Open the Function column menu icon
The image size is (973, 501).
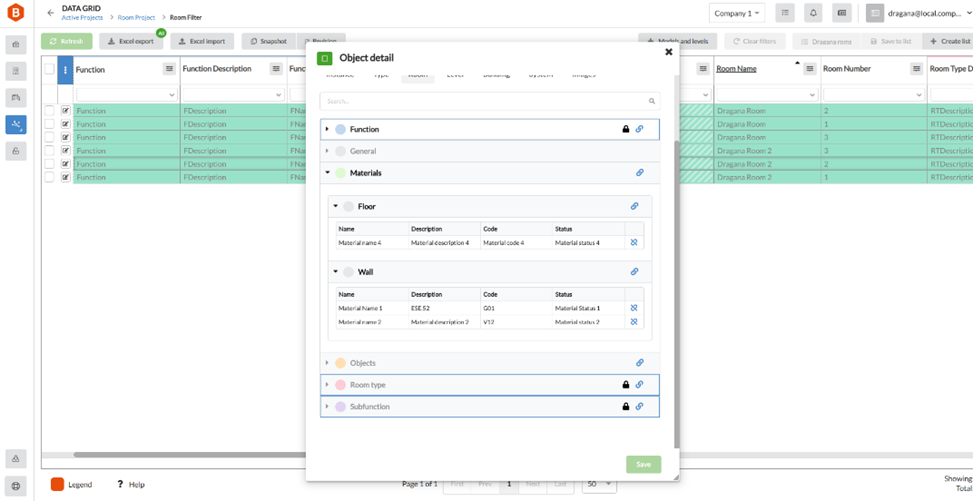point(169,69)
